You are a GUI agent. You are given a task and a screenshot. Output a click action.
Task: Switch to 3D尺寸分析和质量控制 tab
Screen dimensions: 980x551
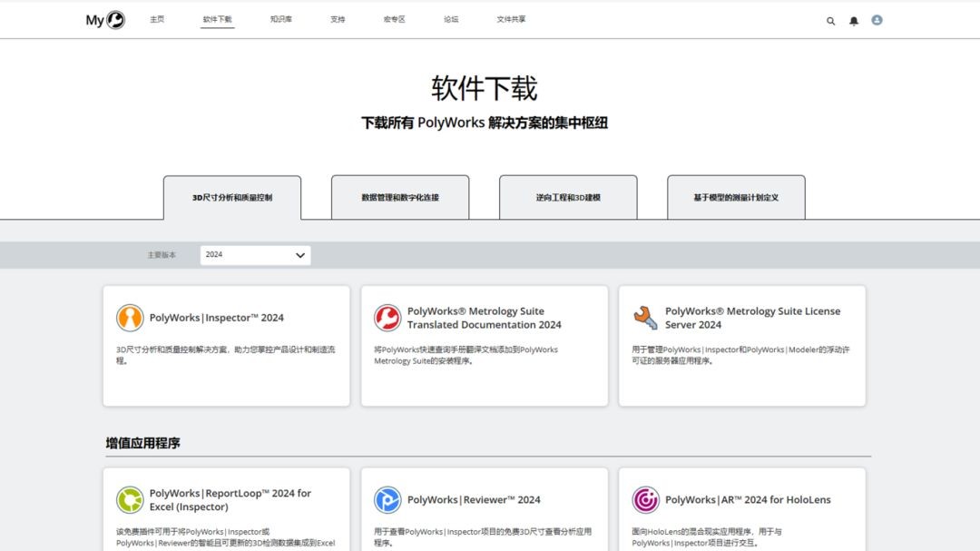click(232, 198)
